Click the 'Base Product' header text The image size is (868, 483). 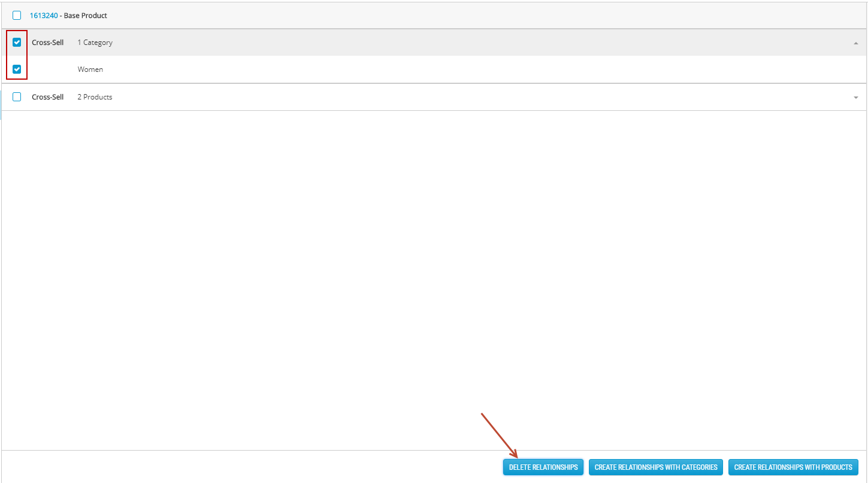pyautogui.click(x=86, y=16)
